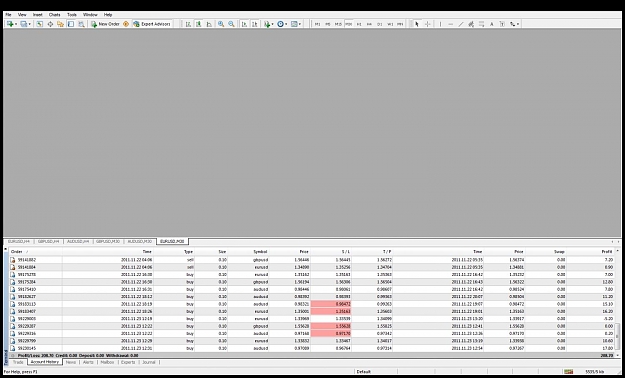Open the File menu
The width and height of the screenshot is (625, 378).
click(8, 15)
